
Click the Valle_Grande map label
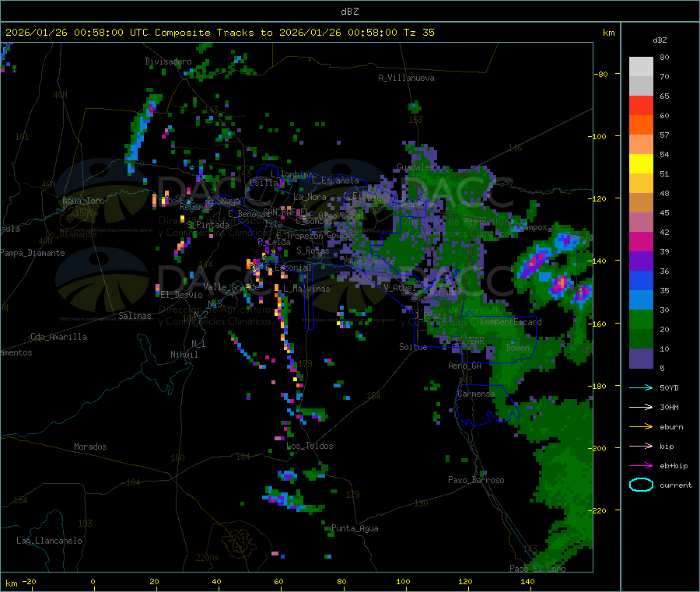231,287
